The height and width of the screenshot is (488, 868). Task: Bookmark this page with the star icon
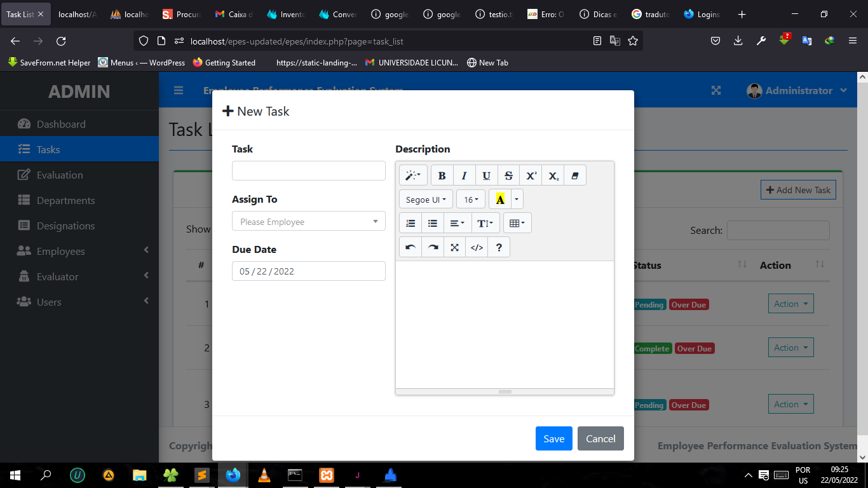(633, 41)
